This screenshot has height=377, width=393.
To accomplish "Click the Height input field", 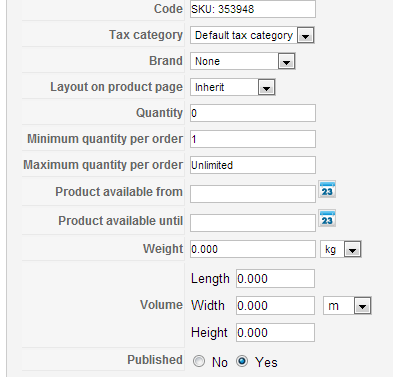I will pos(275,333).
